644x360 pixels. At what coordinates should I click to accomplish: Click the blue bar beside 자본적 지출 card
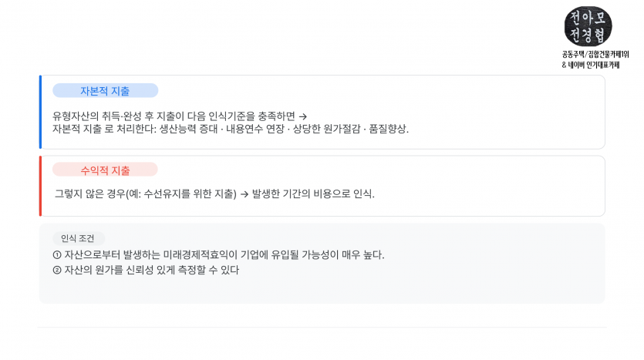pyautogui.click(x=40, y=112)
